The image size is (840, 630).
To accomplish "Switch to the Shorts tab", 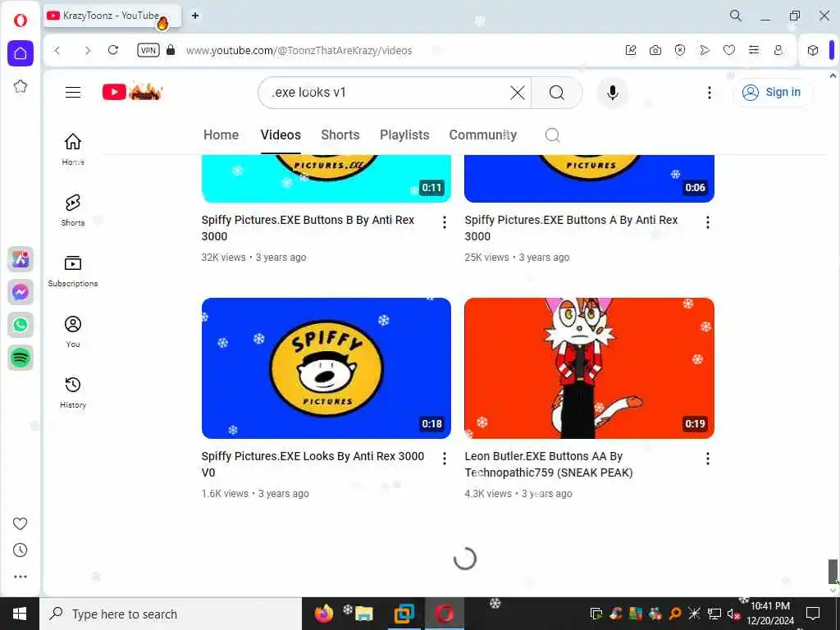I will click(340, 135).
